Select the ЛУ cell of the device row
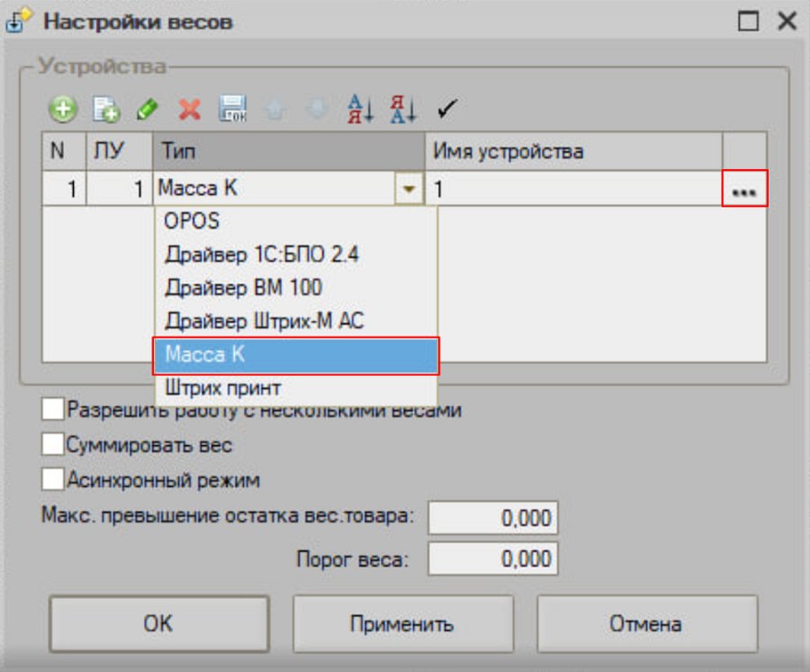The height and width of the screenshot is (672, 810). [x=120, y=189]
